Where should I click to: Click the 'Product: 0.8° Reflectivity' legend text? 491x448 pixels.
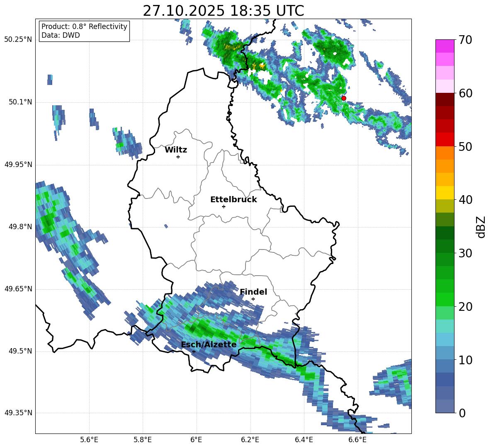pos(84,26)
